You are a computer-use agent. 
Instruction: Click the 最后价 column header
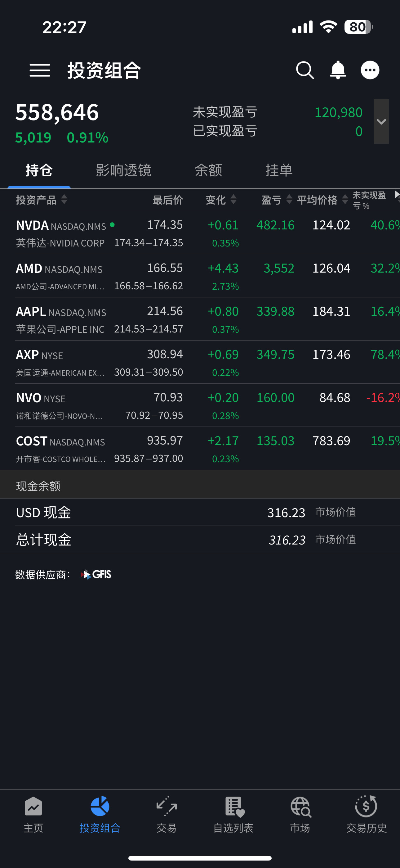click(168, 200)
